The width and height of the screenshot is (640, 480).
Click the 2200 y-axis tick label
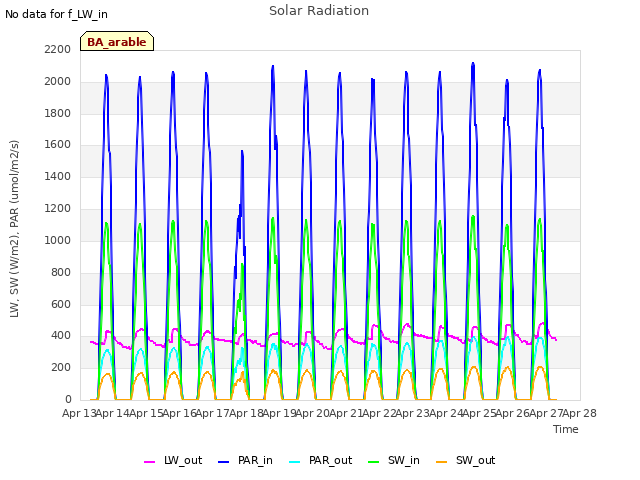58,49
